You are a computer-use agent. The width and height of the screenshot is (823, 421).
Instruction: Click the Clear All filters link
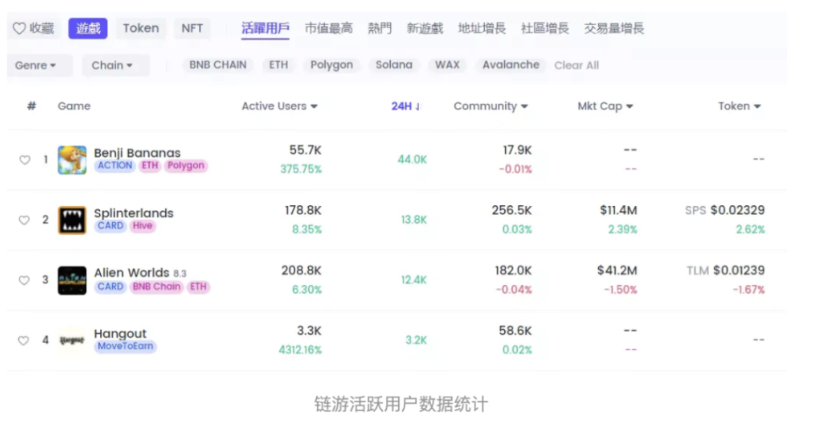pos(576,66)
